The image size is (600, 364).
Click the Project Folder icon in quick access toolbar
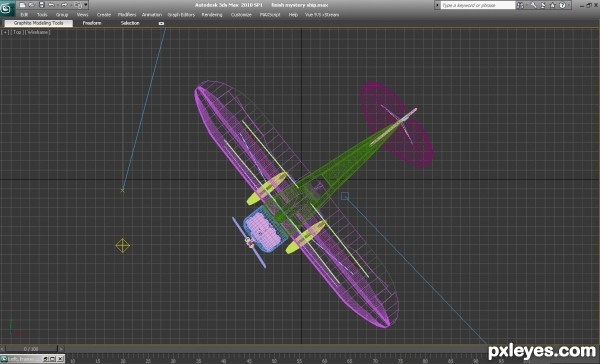78,5
